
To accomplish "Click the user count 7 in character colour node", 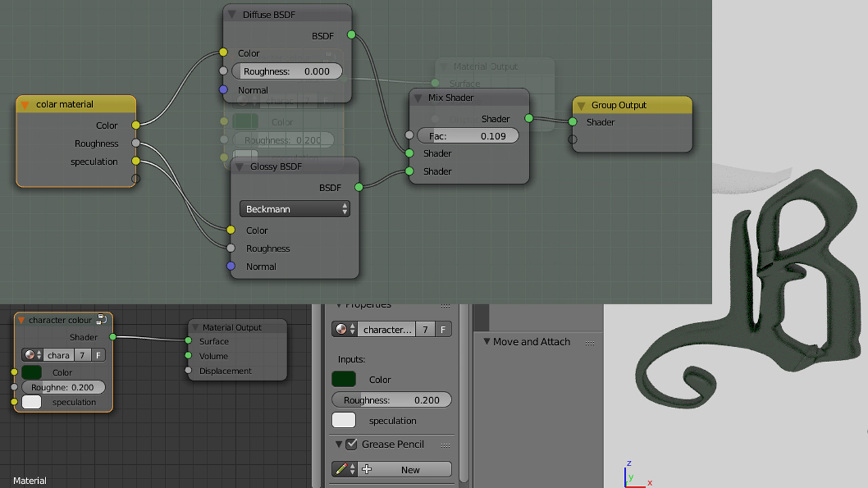I will 82,355.
